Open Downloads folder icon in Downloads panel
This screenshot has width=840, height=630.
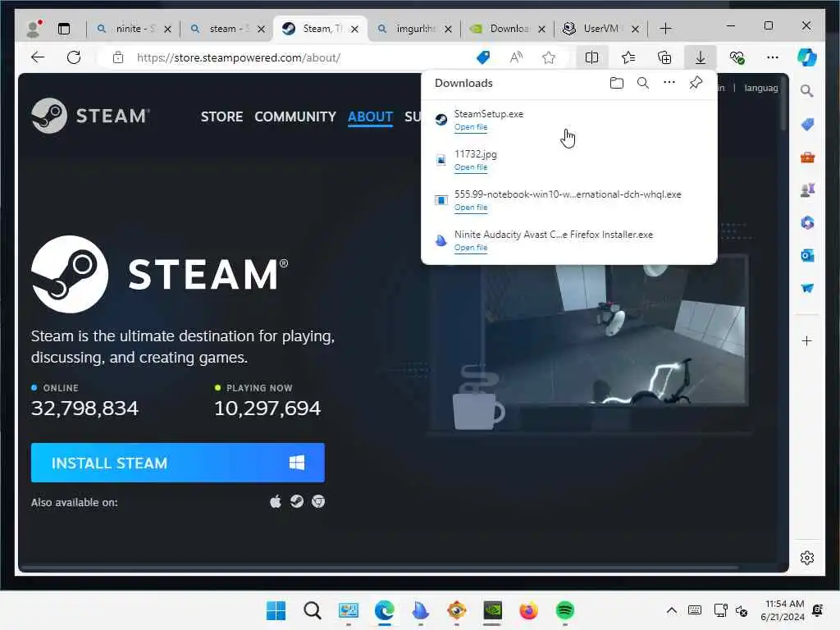click(x=617, y=83)
